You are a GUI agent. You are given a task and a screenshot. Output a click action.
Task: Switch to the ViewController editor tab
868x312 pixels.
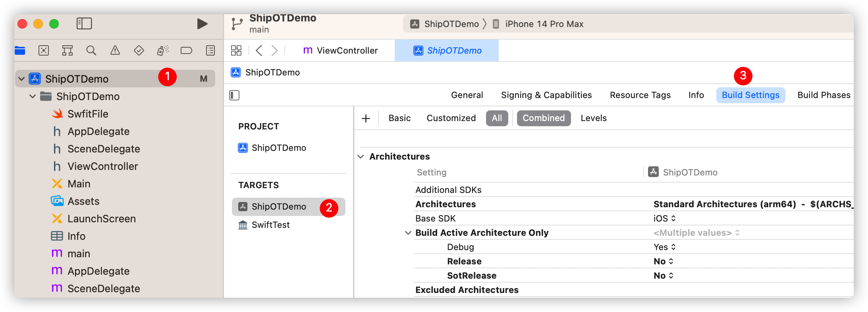point(340,50)
